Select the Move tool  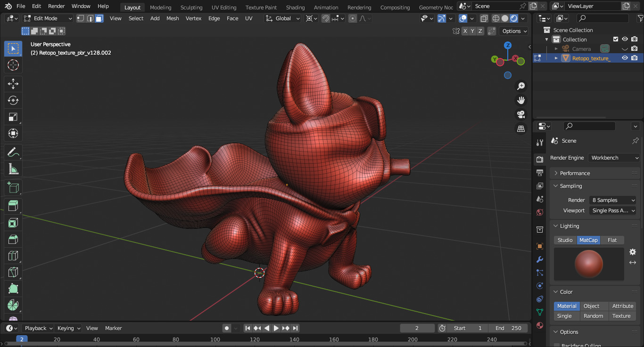(13, 84)
